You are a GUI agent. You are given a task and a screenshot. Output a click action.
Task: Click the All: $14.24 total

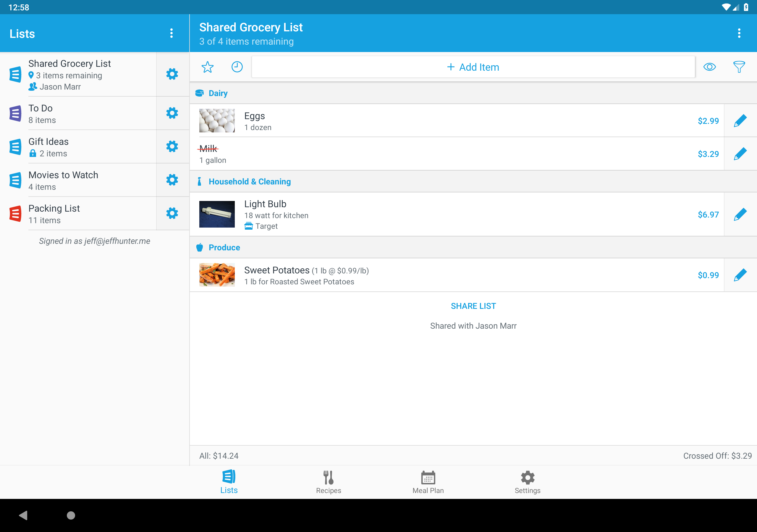coord(219,455)
